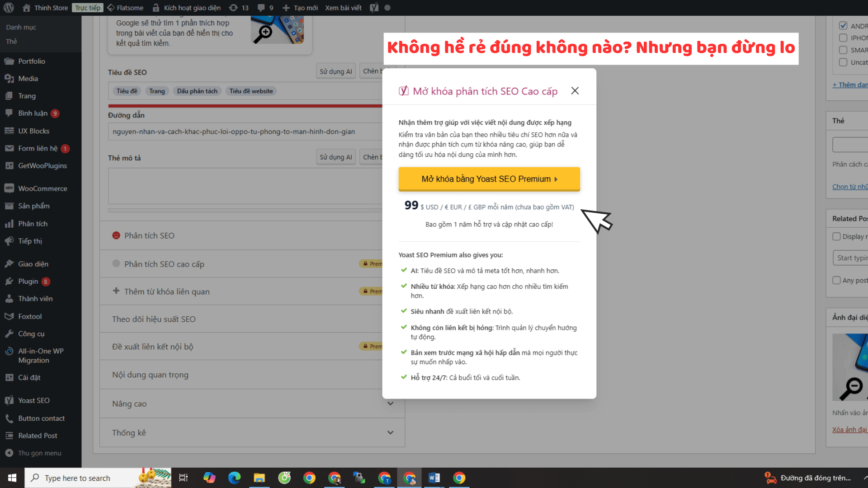Click Mở khóa bằng Yoast SEO Premium
This screenshot has width=868, height=488.
[x=489, y=179]
